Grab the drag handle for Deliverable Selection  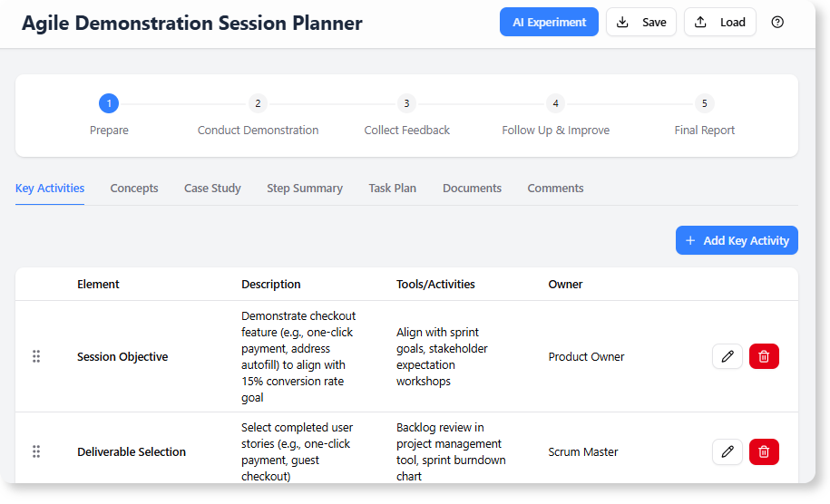(36, 452)
